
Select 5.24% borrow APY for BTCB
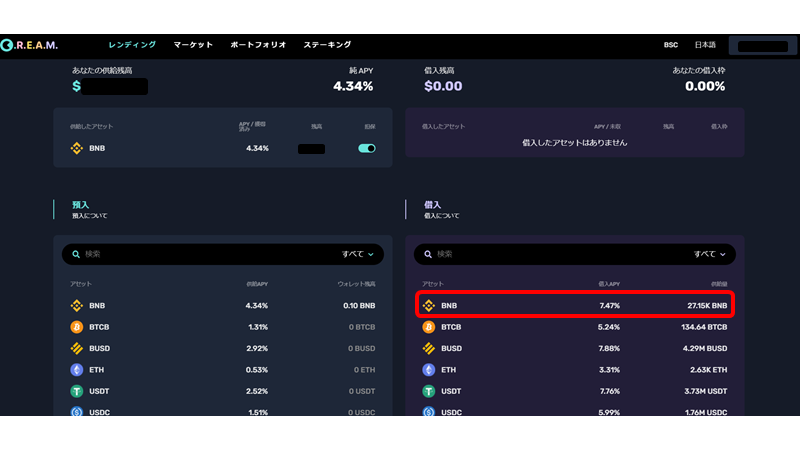coord(609,327)
